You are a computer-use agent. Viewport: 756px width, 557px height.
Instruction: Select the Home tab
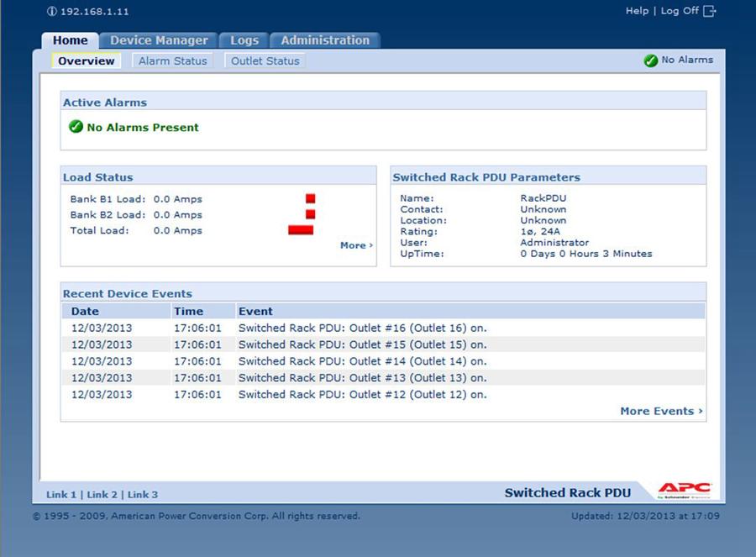point(70,40)
